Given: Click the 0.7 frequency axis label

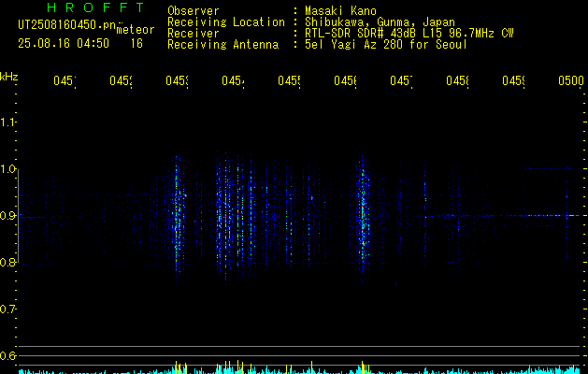Looking at the screenshot, I should pos(7,309).
